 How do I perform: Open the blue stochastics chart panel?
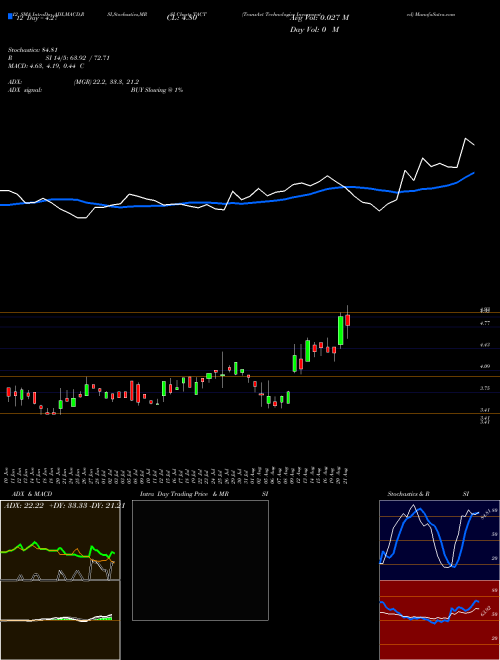439,540
